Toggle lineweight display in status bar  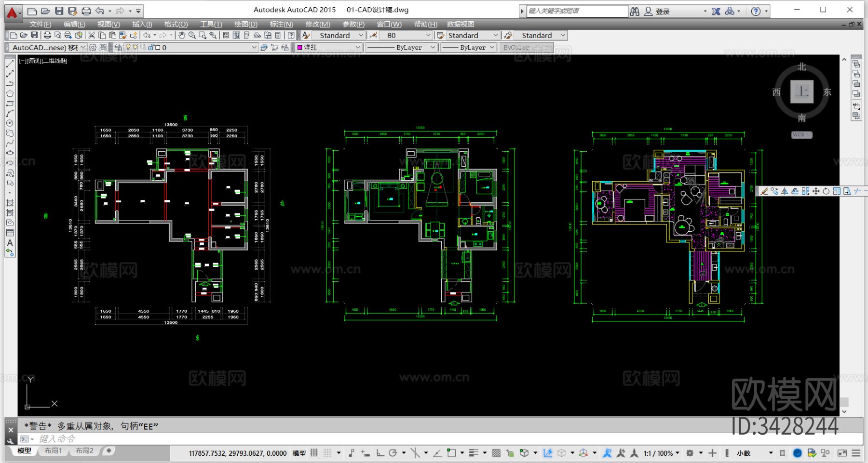pos(474,453)
